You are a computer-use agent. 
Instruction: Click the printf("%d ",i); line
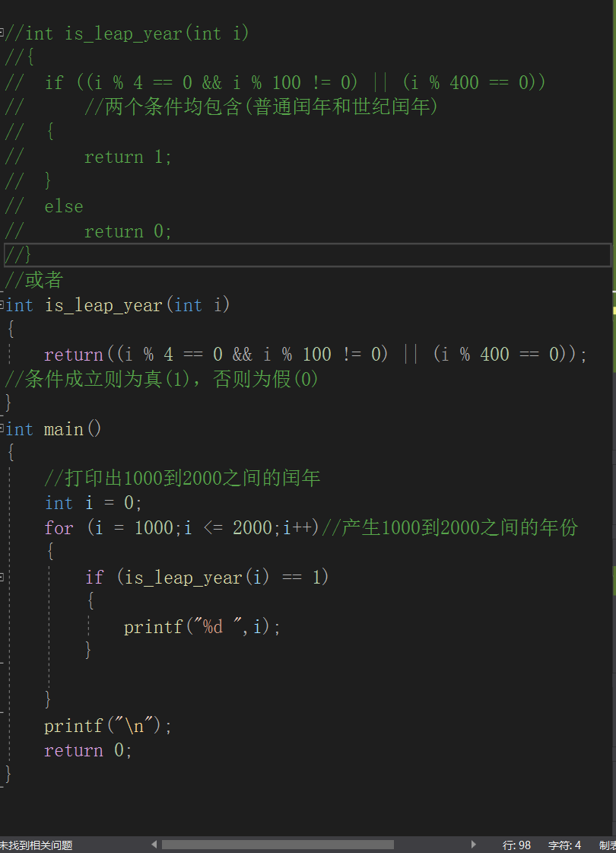[x=202, y=627]
